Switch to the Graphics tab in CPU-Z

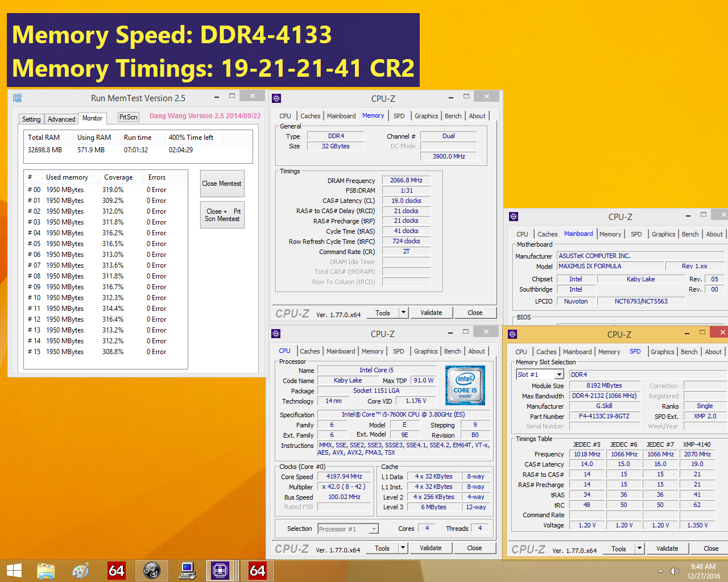[426, 115]
